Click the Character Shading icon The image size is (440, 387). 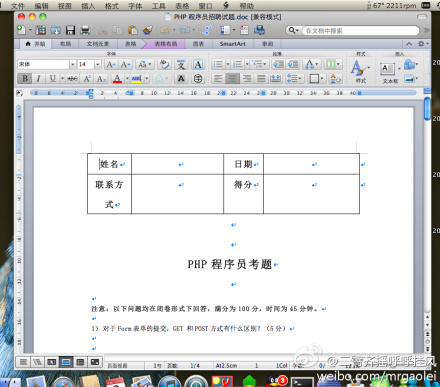(181, 79)
